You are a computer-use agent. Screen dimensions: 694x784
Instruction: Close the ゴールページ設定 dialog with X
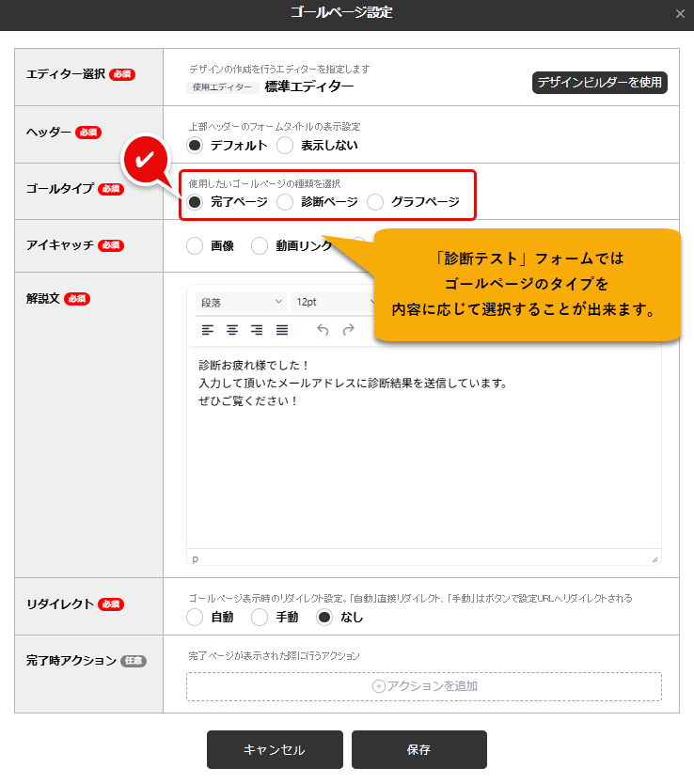pos(680,14)
